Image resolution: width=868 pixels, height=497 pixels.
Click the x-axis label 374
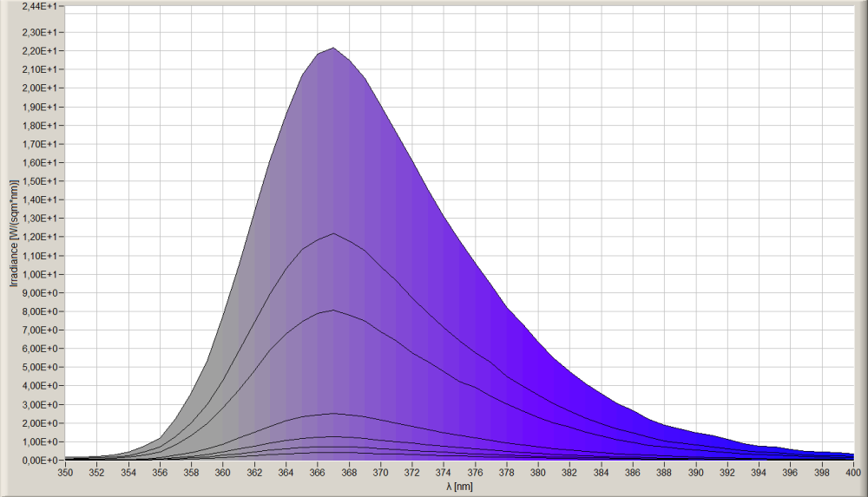[x=444, y=473]
